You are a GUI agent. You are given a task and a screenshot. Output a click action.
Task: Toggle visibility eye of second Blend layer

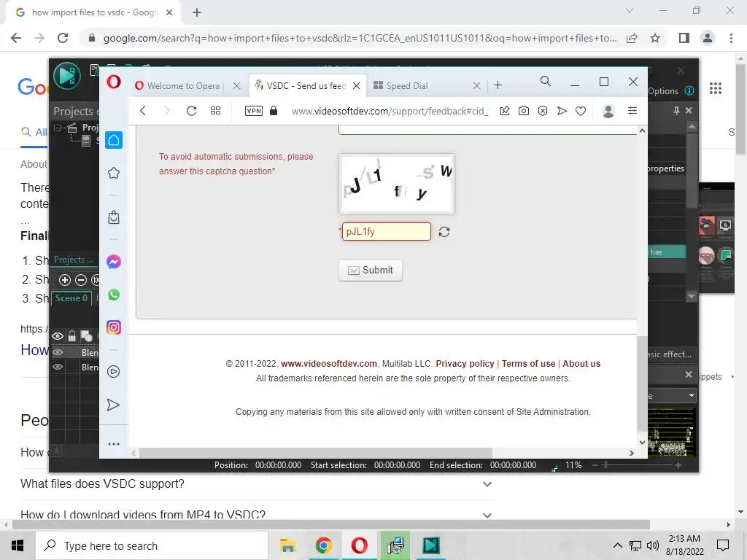(x=58, y=367)
